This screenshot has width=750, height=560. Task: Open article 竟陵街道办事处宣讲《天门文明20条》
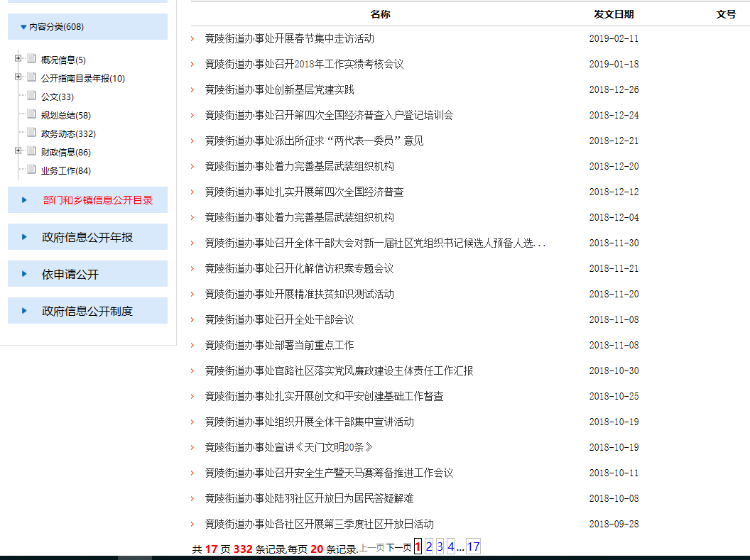point(288,447)
